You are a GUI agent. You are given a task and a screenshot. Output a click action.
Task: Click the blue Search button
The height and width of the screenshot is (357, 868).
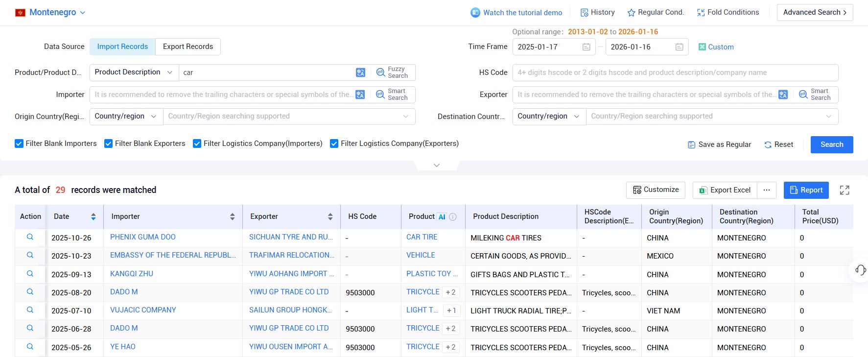click(x=832, y=144)
